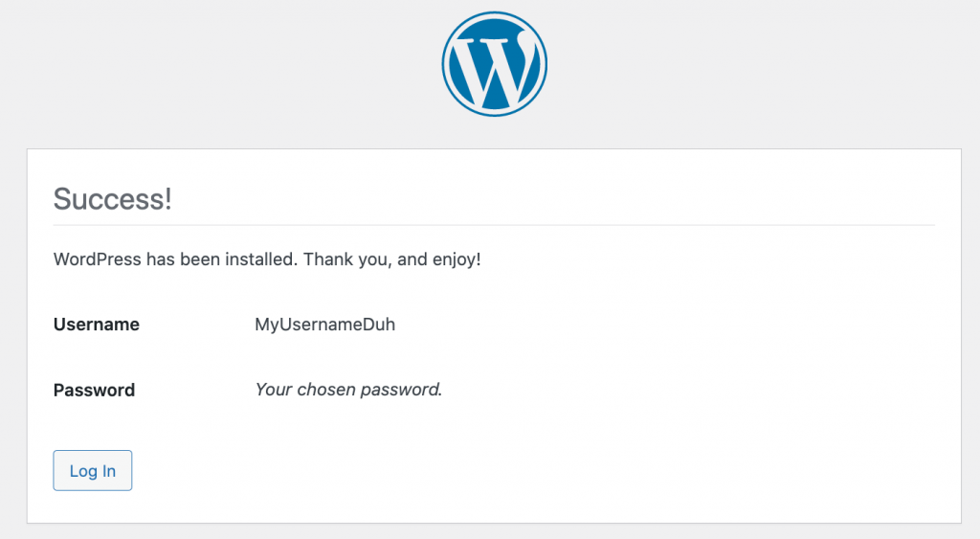Image resolution: width=980 pixels, height=539 pixels.
Task: Click the empty gray area right of the logo
Action: 766,67
